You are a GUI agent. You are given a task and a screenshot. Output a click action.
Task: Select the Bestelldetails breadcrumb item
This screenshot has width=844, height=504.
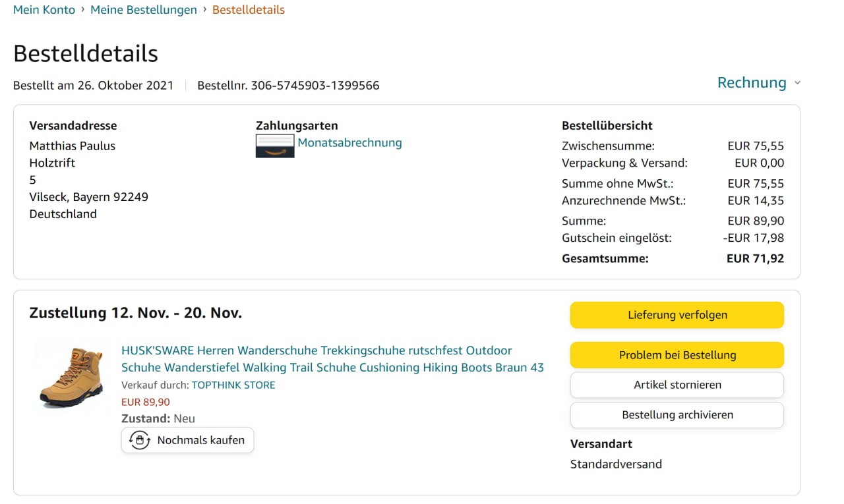249,10
